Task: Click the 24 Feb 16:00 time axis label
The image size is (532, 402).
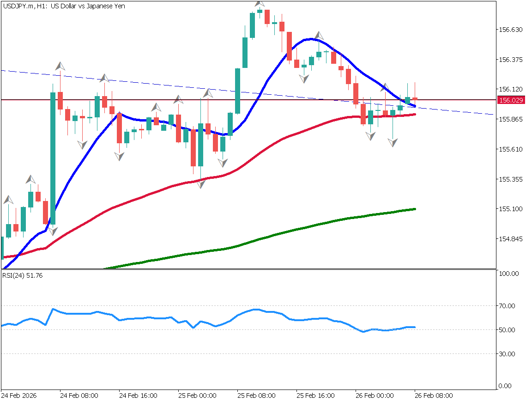Action: [138, 396]
